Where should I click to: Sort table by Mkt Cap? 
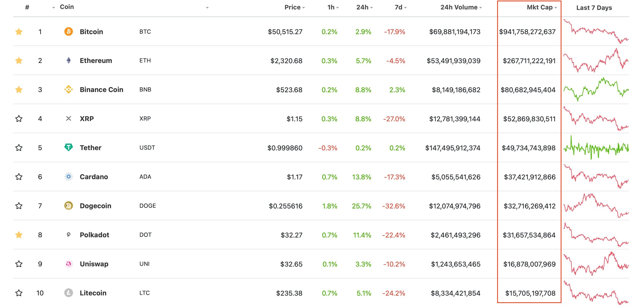(x=542, y=7)
